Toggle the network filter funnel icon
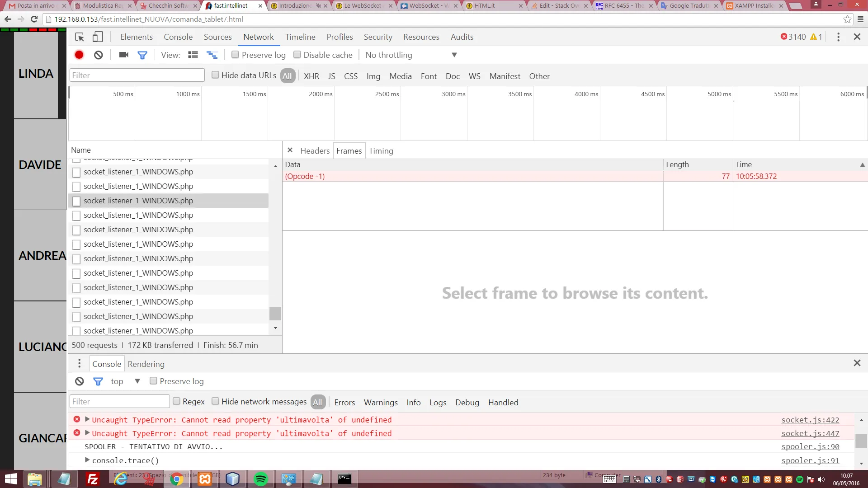This screenshot has width=868, height=488. click(142, 55)
